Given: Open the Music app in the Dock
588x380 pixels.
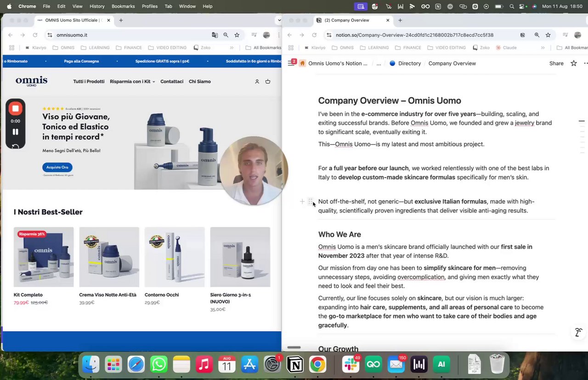Looking at the screenshot, I should pyautogui.click(x=204, y=365).
